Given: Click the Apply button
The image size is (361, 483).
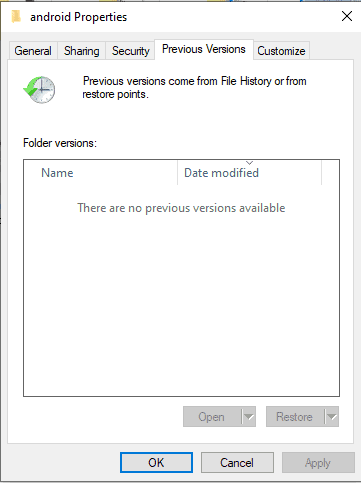Looking at the screenshot, I should (x=318, y=463).
